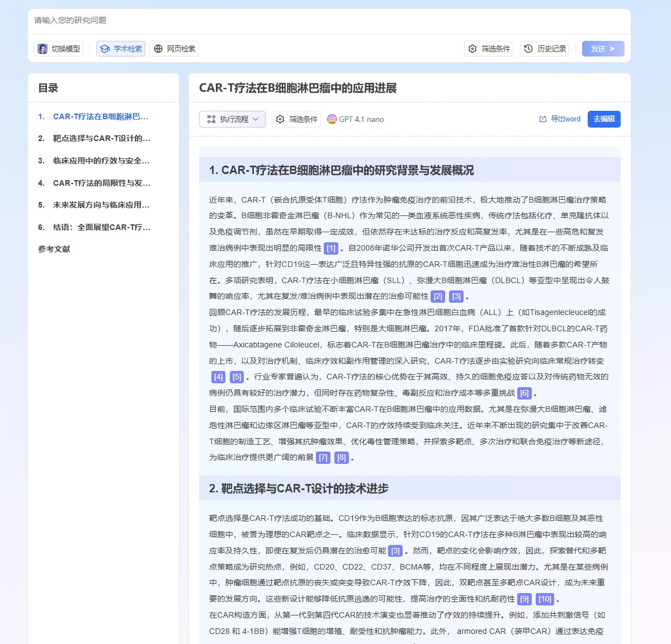
Task: Open citation [3] in section 2
Action: (395, 551)
